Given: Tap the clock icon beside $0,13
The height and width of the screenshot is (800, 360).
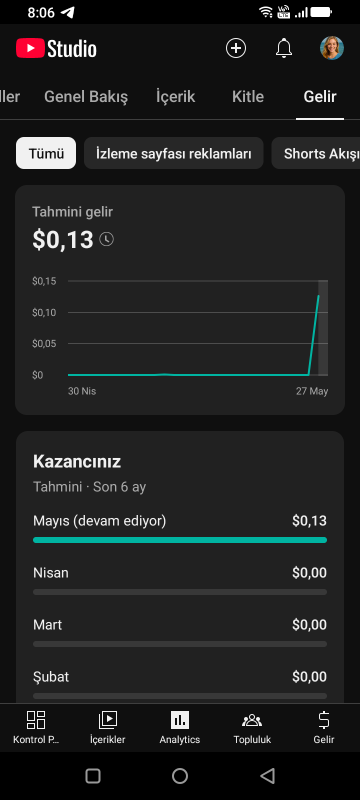Looking at the screenshot, I should coord(106,239).
